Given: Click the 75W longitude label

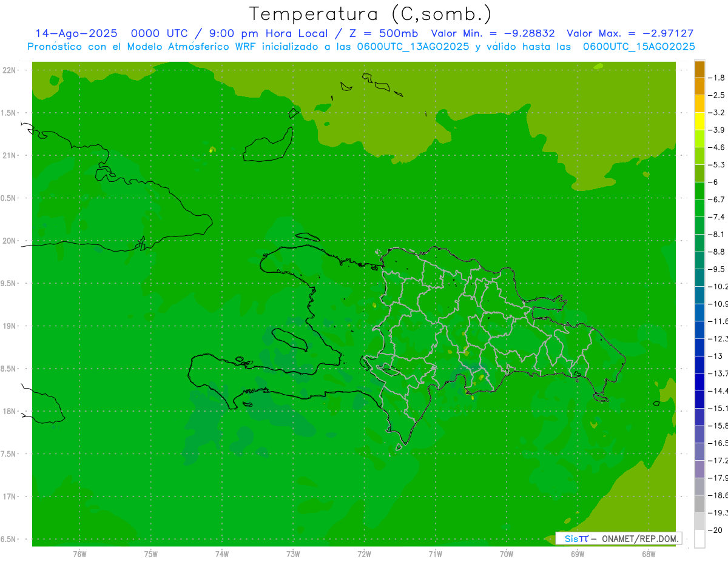Looking at the screenshot, I should [151, 554].
